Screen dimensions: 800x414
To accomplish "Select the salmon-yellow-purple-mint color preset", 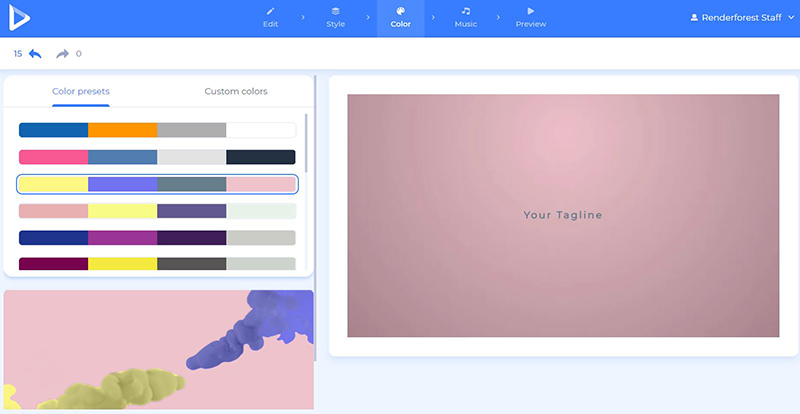I will 157,211.
